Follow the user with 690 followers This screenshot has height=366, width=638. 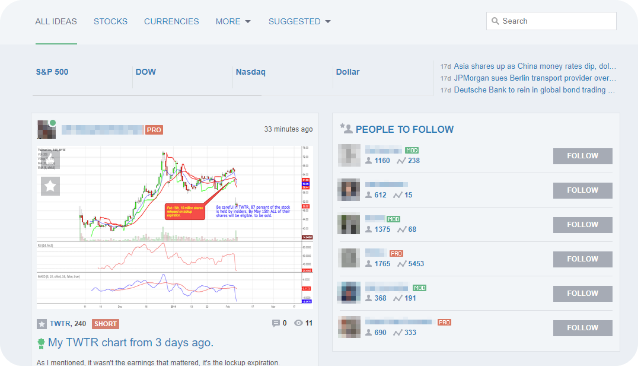click(x=582, y=328)
